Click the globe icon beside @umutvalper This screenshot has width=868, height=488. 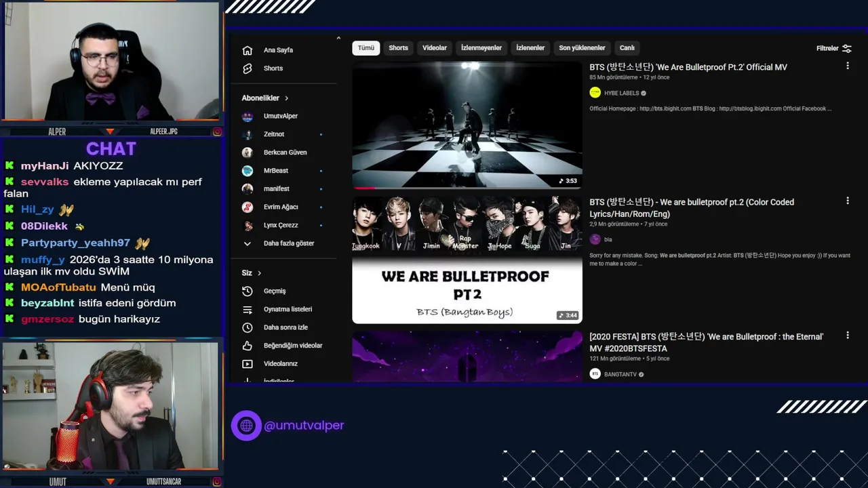point(246,426)
